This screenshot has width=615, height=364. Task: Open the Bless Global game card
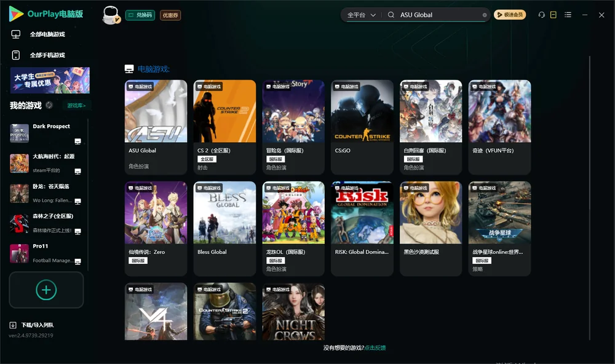point(224,229)
